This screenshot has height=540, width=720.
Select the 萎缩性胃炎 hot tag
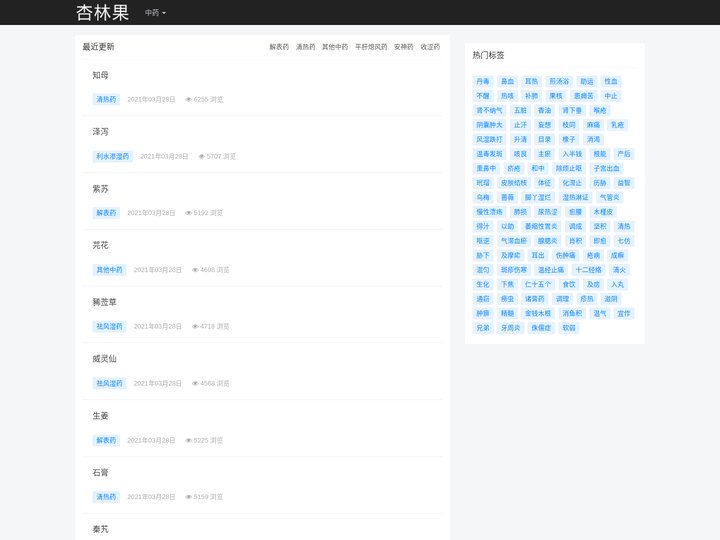coord(541,226)
